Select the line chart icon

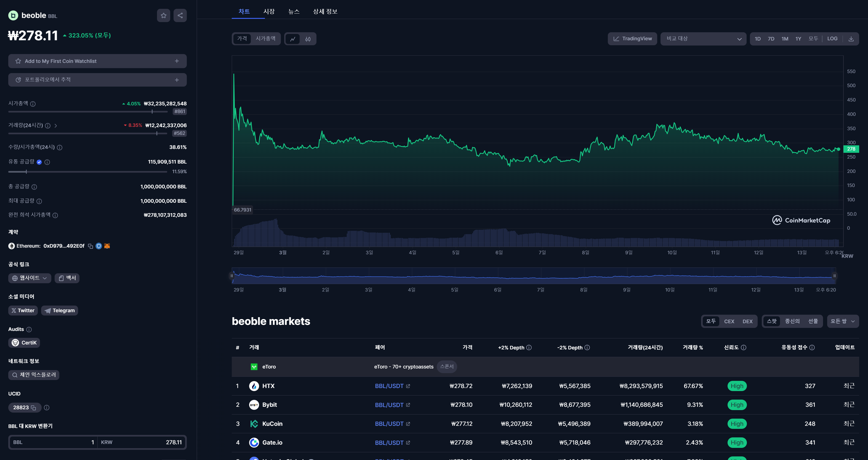[292, 39]
